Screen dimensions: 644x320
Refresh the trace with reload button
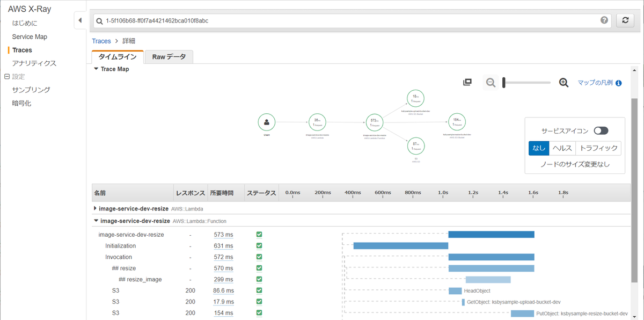625,20
